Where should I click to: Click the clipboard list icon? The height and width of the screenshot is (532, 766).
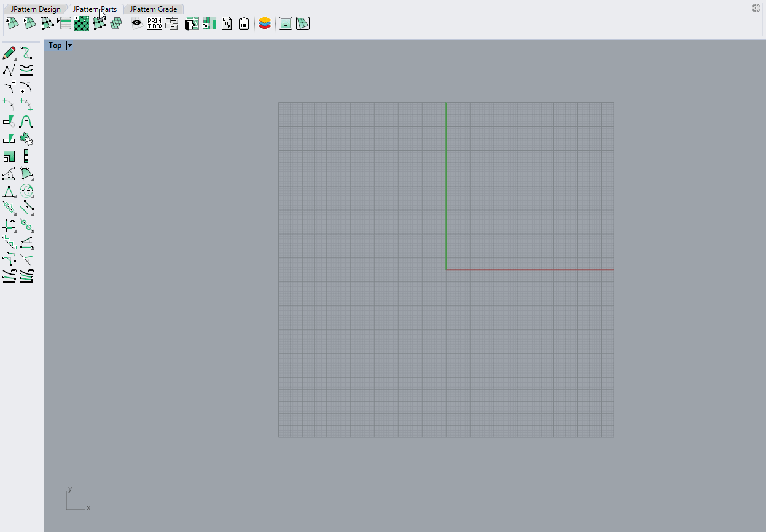(x=244, y=24)
